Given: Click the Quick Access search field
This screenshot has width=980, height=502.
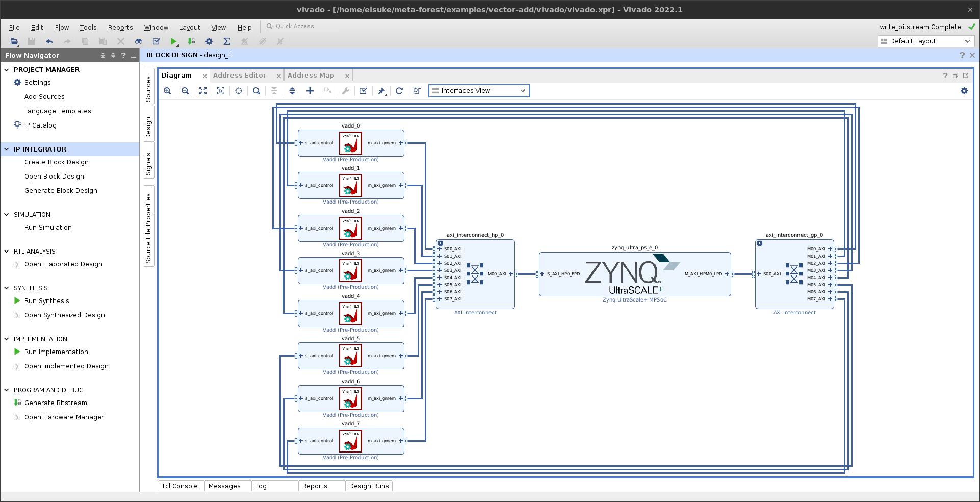Looking at the screenshot, I should 302,27.
